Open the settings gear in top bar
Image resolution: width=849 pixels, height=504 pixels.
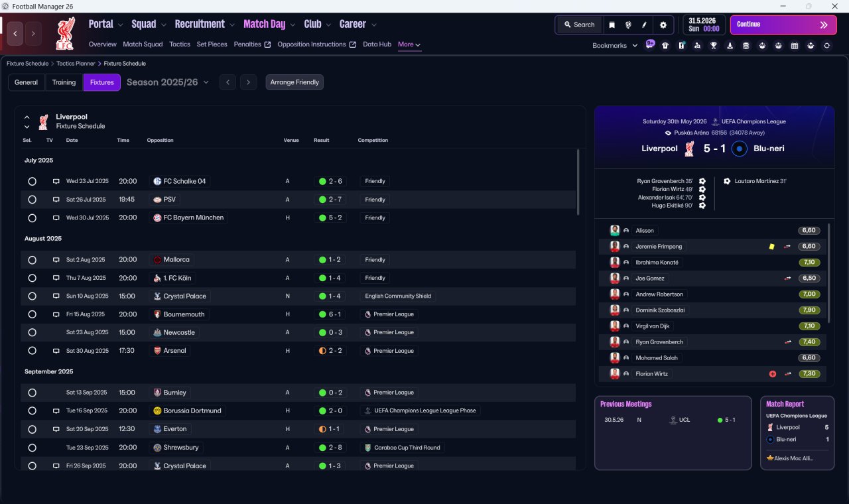click(663, 25)
